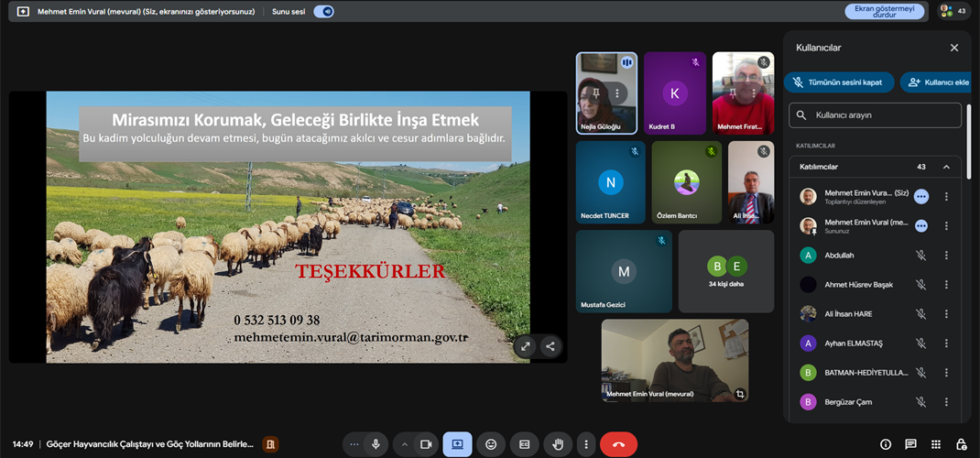Expand presentation preview to fullscreen
The height and width of the screenshot is (458, 980).
coord(525,346)
